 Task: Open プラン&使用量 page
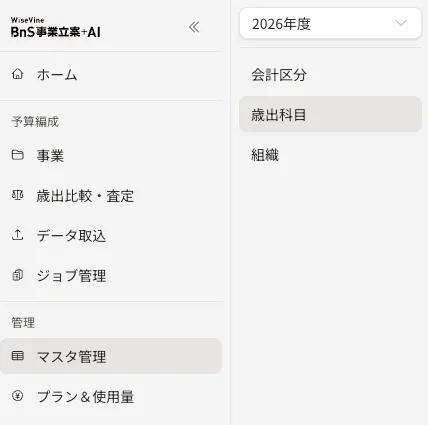(111, 396)
